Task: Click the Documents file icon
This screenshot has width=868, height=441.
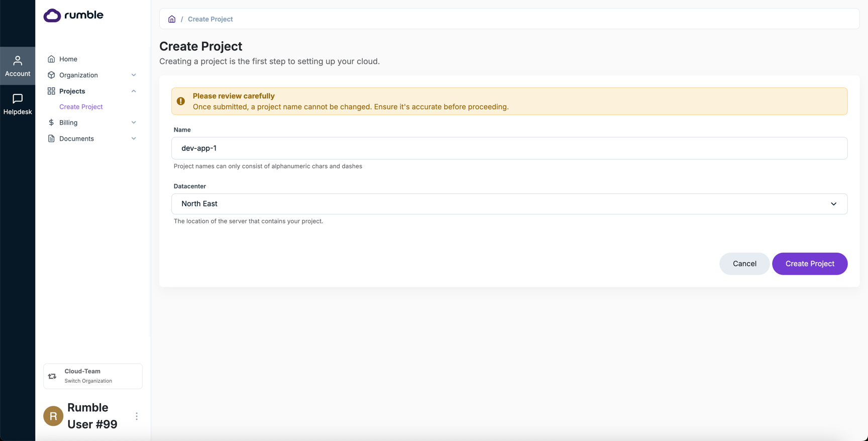Action: [51, 139]
